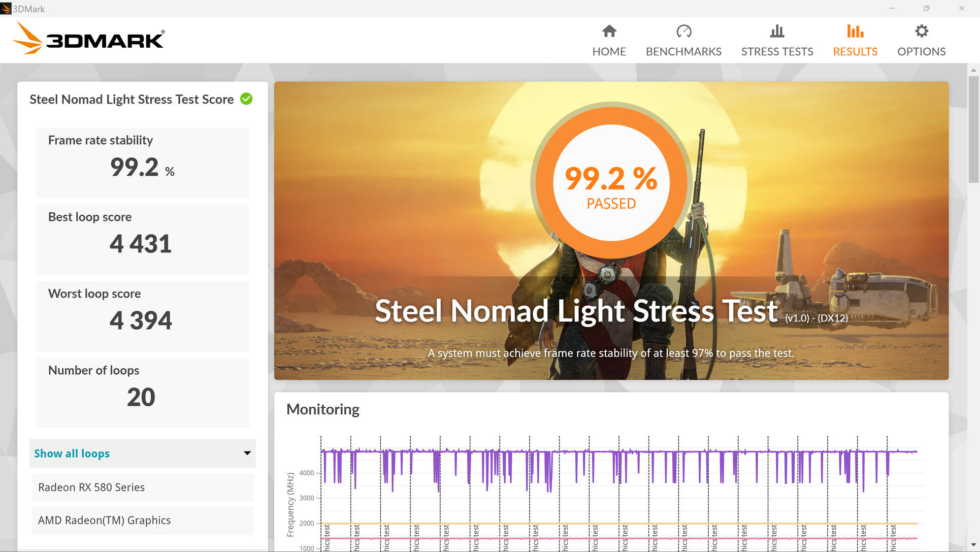The image size is (980, 552).
Task: Click the orange Results bars icon
Action: pyautogui.click(x=855, y=31)
